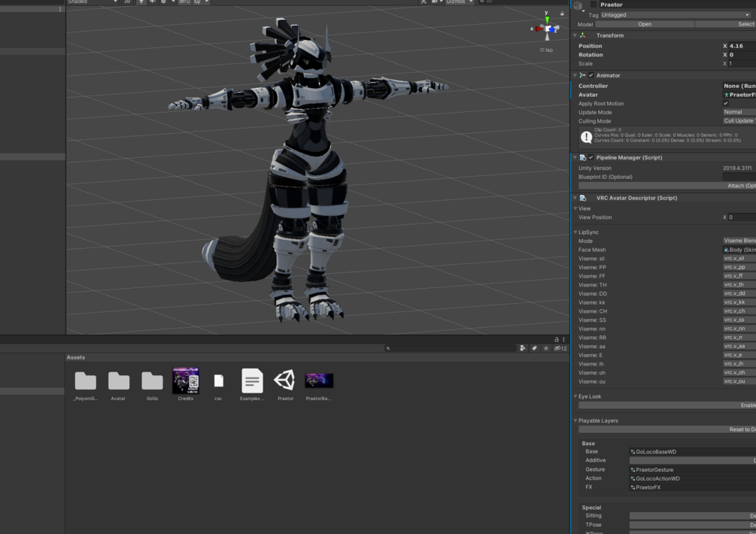Viewport: 756px width, 534px height.
Task: Open the Project window three-dot menu
Action: click(x=563, y=339)
